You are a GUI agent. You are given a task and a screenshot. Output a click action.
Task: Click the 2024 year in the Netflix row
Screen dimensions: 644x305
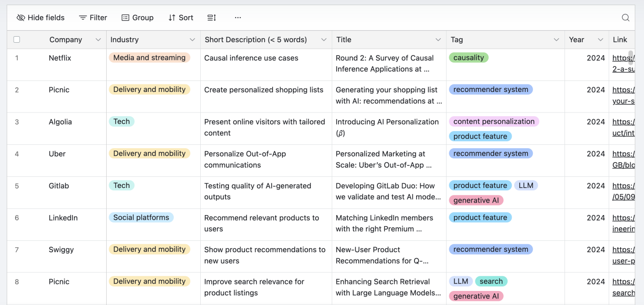pyautogui.click(x=596, y=58)
